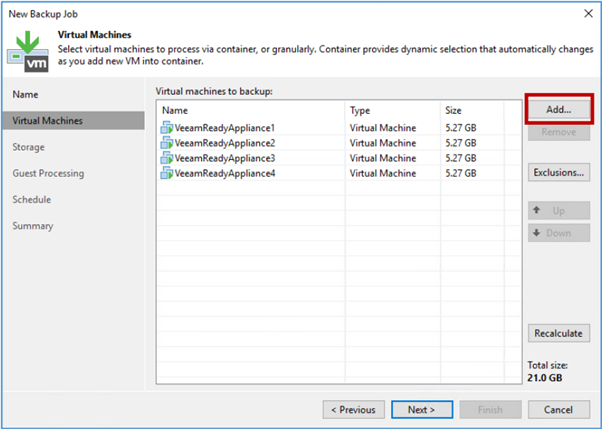
Task: Click the Add... button
Action: 559,109
